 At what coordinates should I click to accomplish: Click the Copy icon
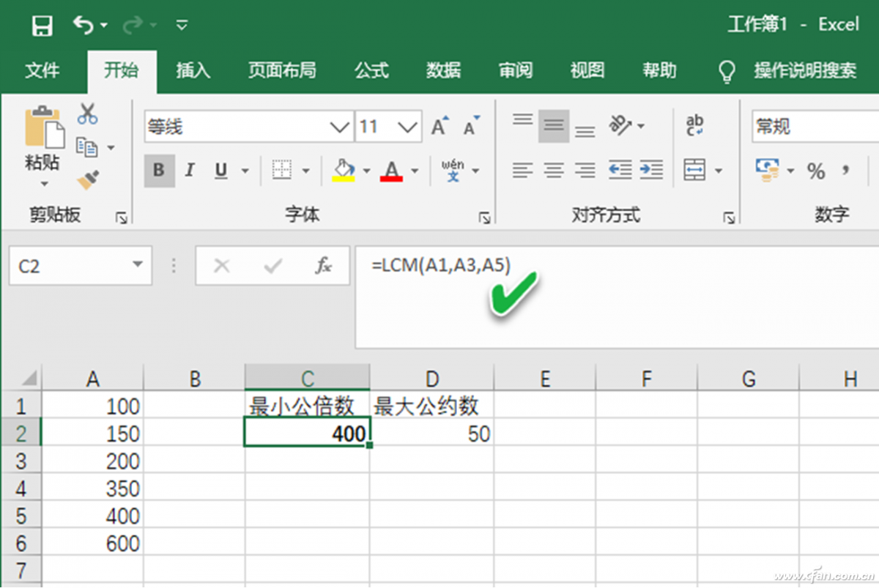[87, 147]
